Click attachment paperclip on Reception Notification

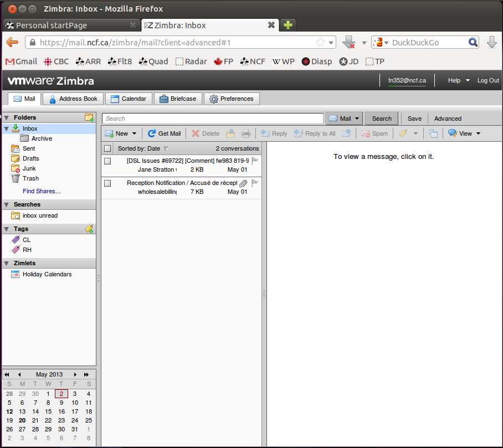coord(244,183)
